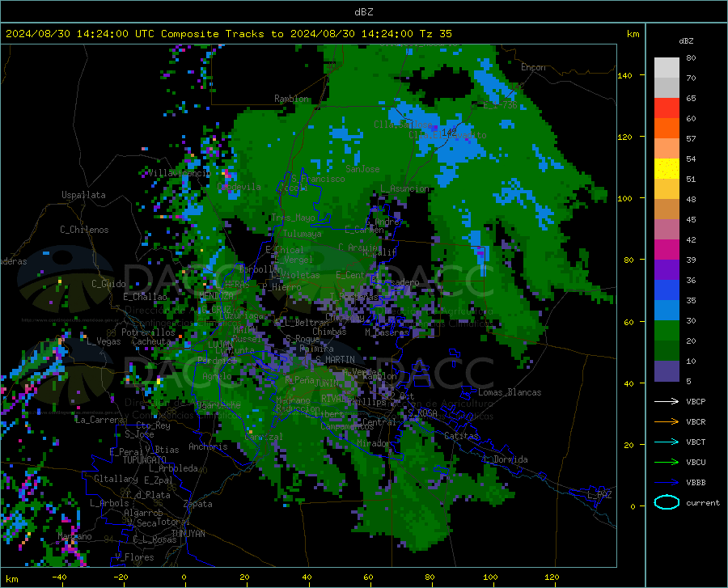Click the 80 dBZ scale value
Screen dimensions: 728x588
tap(691, 57)
